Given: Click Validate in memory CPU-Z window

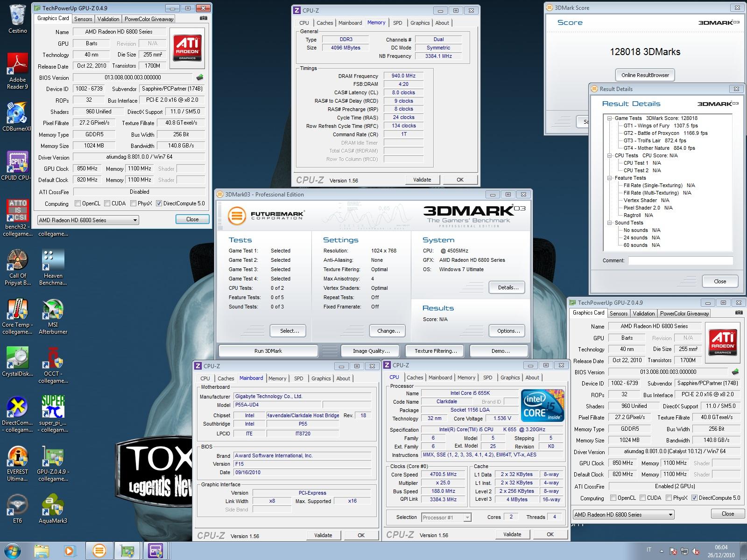Looking at the screenshot, I should pyautogui.click(x=422, y=180).
